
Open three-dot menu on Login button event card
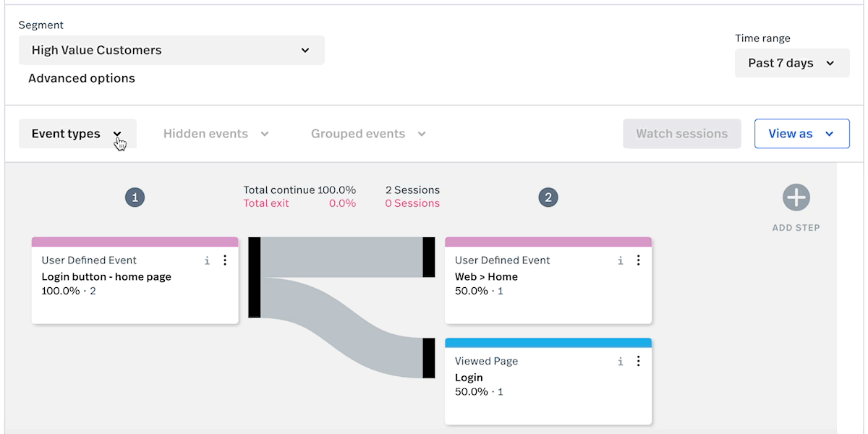[x=225, y=260]
